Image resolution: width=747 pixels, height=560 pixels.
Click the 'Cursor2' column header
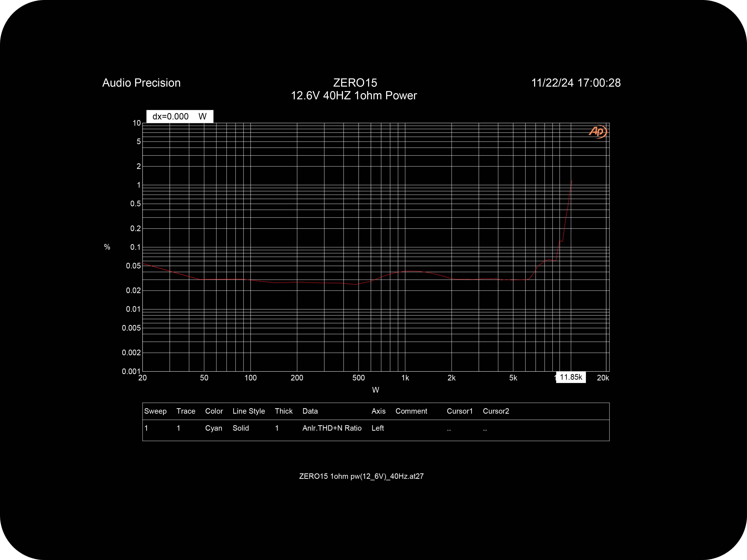tap(496, 411)
